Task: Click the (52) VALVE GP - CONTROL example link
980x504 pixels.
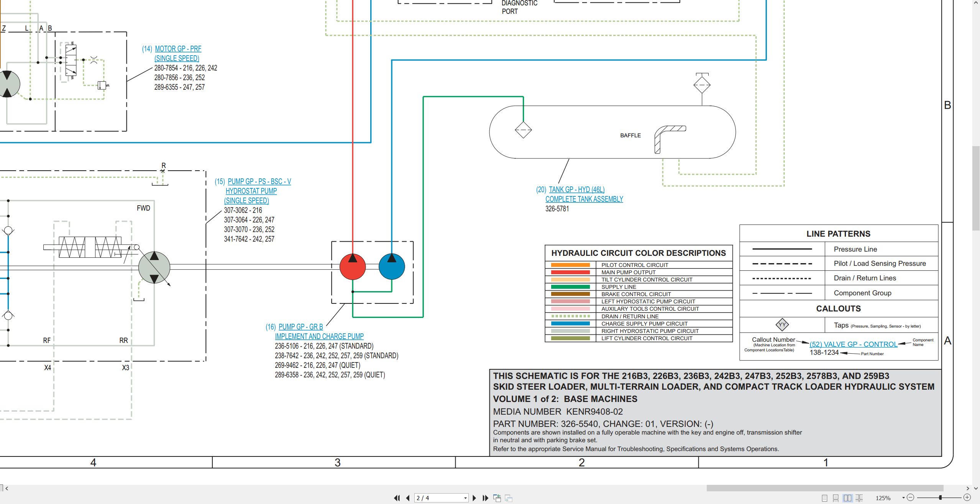Action: 853,344
